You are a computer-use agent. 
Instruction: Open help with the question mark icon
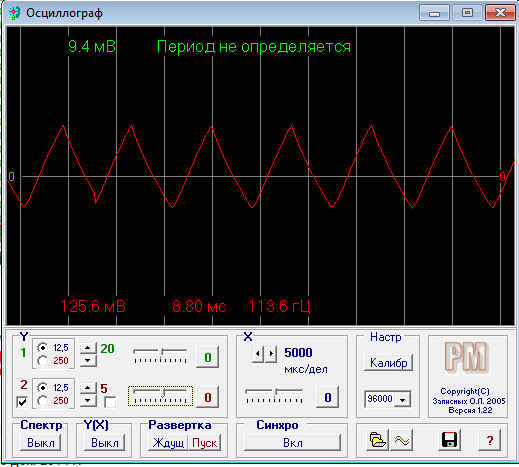pos(489,441)
